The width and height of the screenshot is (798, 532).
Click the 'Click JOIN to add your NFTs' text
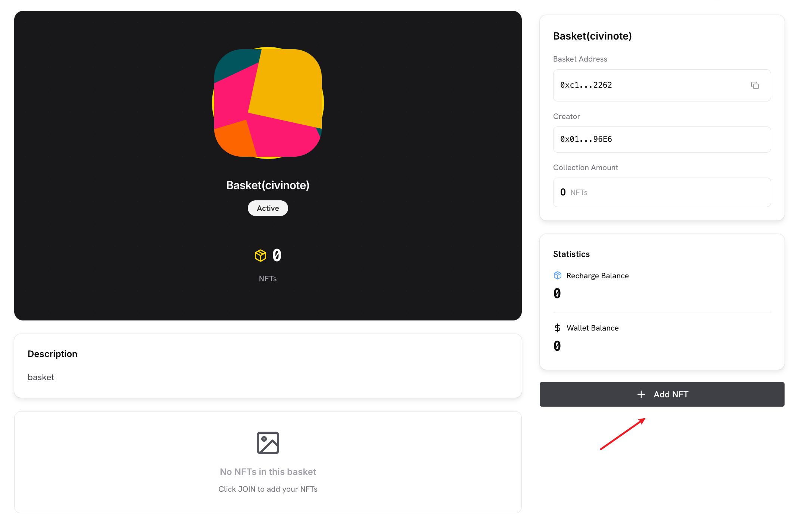[268, 489]
